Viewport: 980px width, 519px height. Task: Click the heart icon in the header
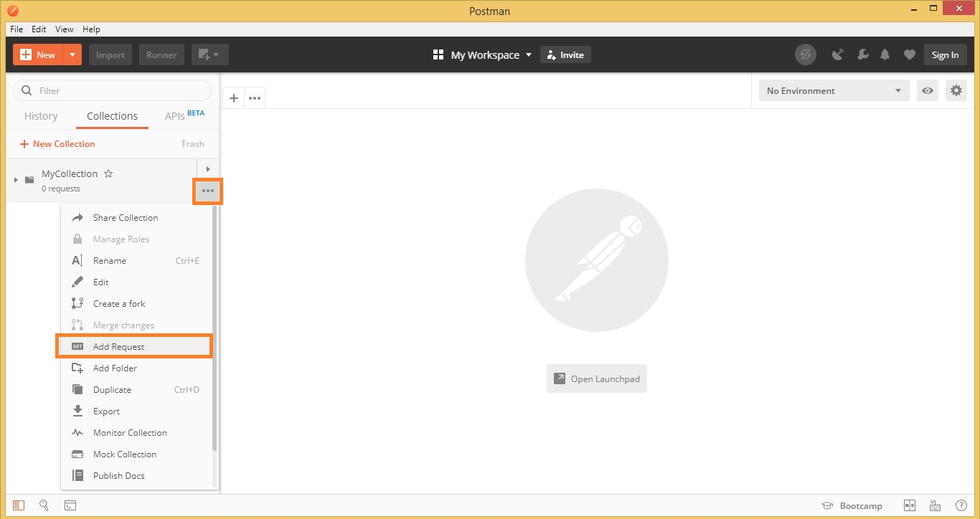pyautogui.click(x=909, y=54)
